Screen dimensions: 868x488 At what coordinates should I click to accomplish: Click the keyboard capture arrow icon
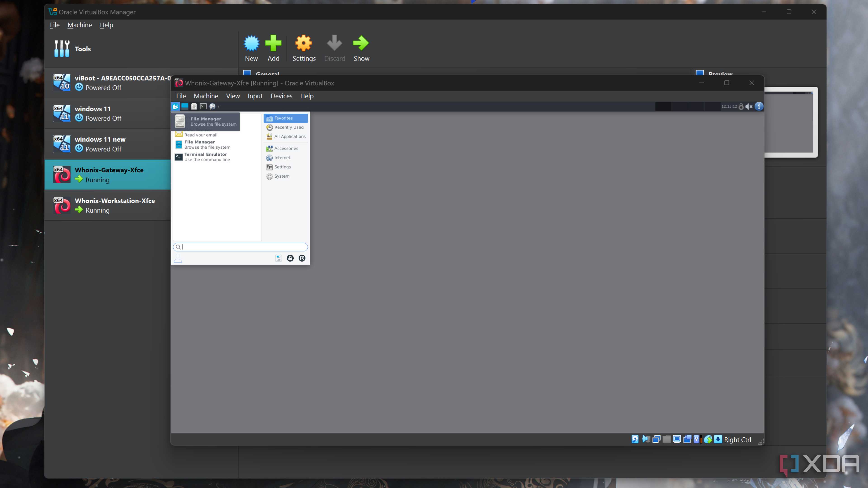coord(718,439)
